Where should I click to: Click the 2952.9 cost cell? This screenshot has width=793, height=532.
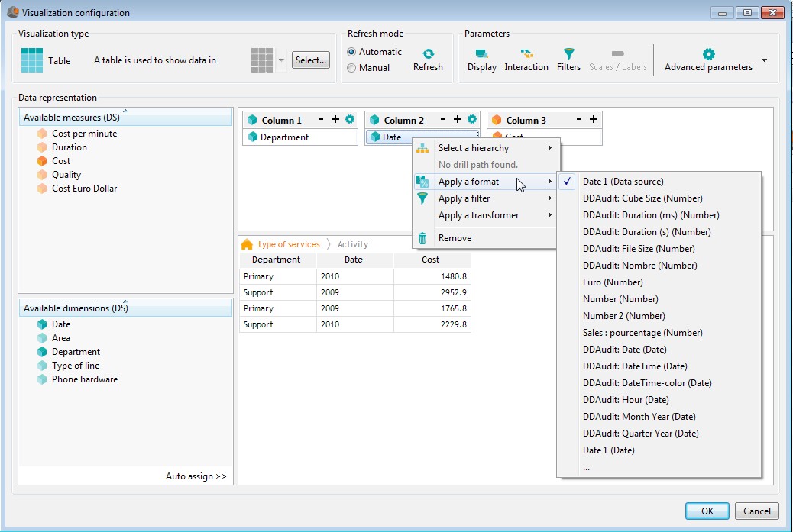click(432, 292)
